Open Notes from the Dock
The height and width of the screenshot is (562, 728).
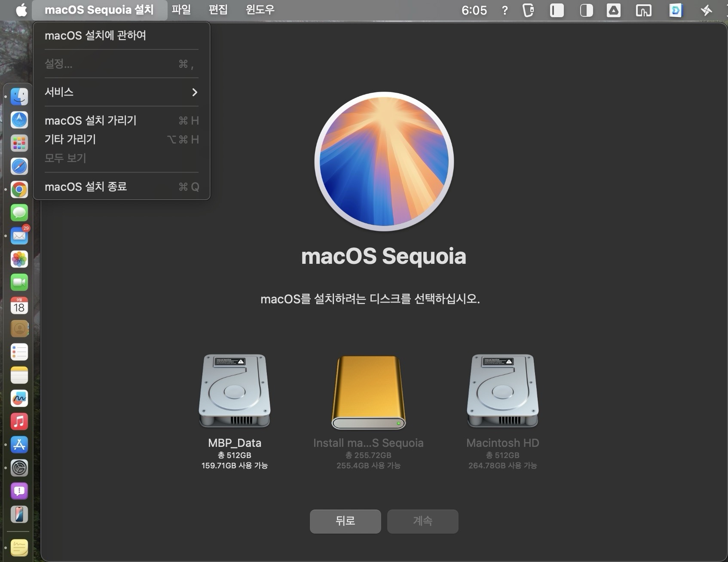tap(19, 375)
